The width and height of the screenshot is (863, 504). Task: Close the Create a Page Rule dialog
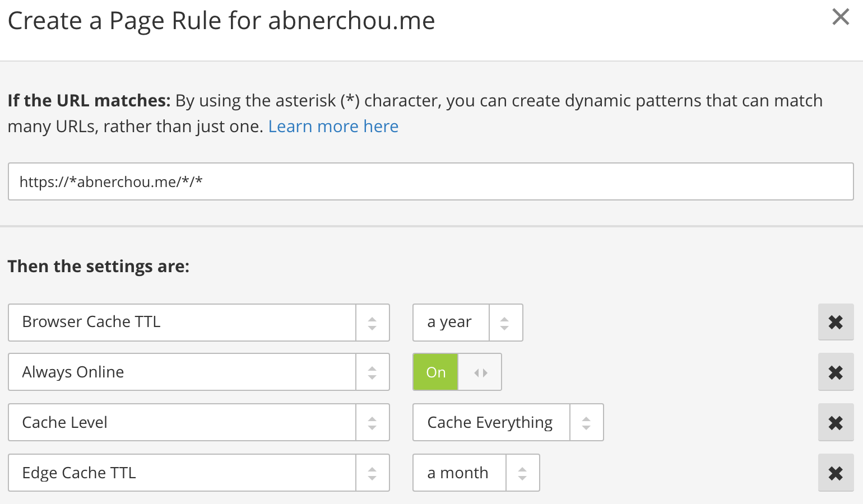[x=841, y=17]
